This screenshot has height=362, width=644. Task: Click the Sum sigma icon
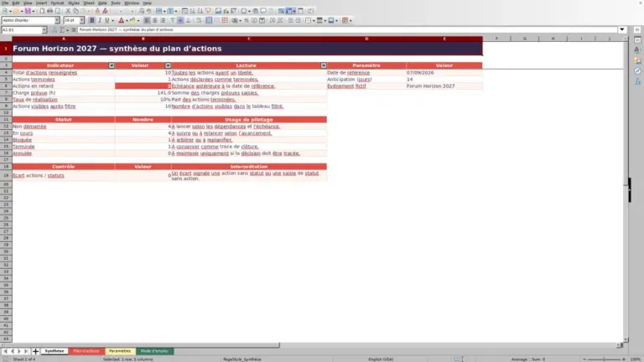(62, 30)
